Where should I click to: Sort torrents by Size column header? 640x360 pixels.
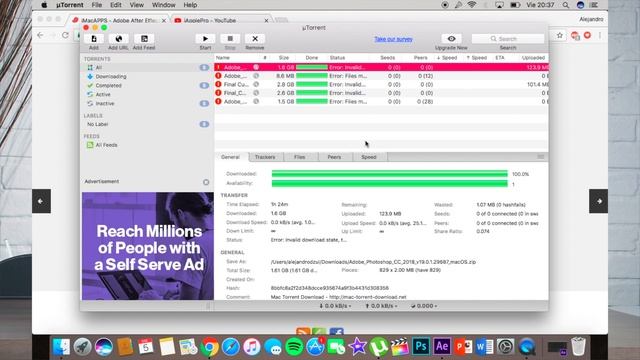coord(284,58)
